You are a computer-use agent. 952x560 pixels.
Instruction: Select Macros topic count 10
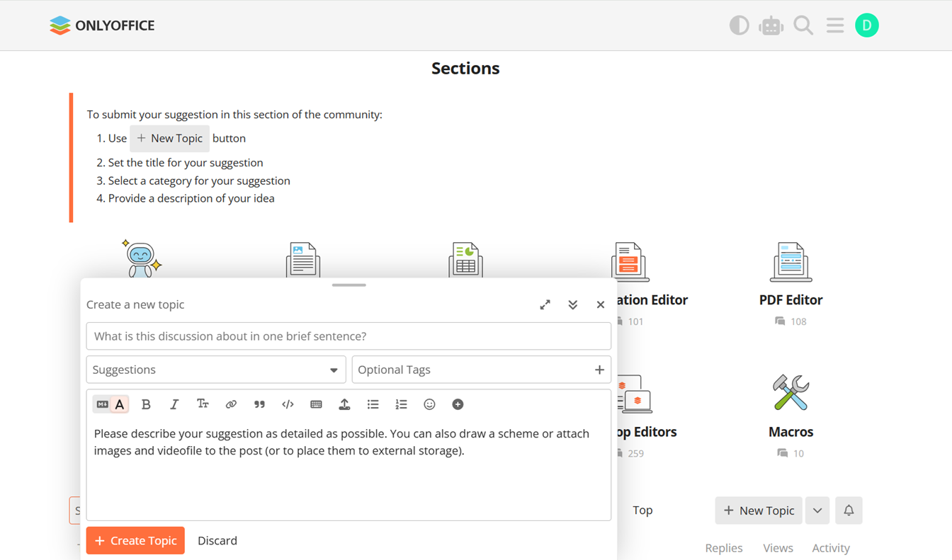790,453
